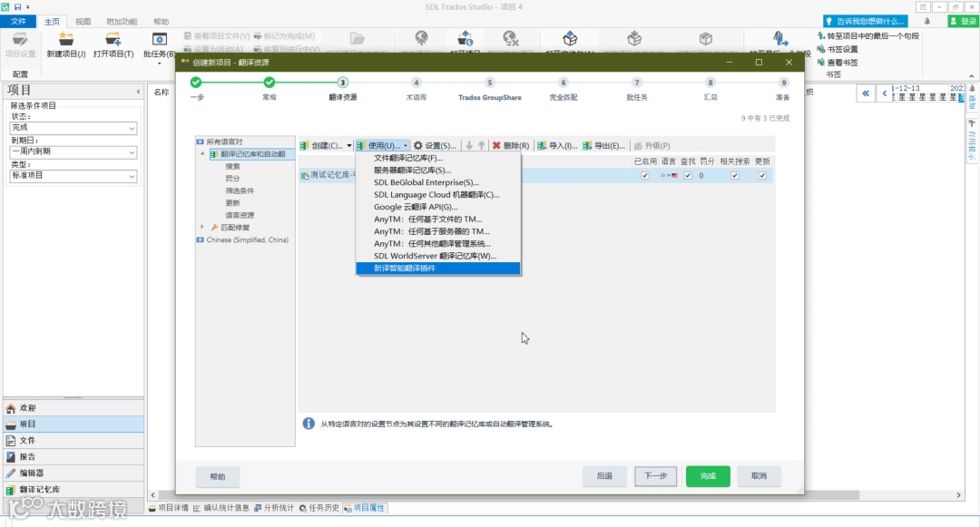Click the move up arrow in TM toolbar
Screen dimensions: 980x527
click(x=481, y=145)
